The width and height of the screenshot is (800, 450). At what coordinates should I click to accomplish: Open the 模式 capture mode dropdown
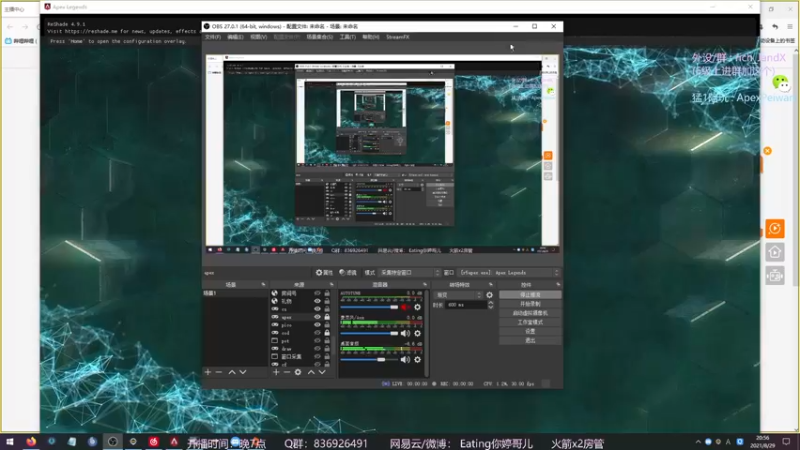(410, 272)
